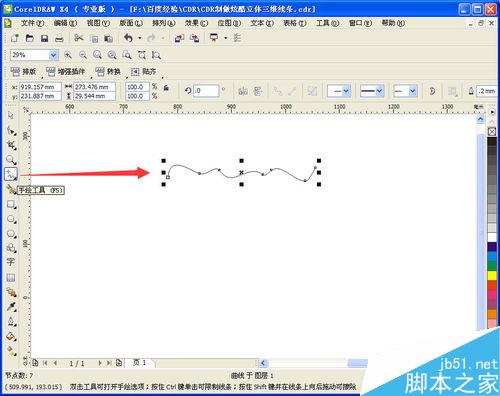
Task: Click the Export icon
Action: pos(195,38)
